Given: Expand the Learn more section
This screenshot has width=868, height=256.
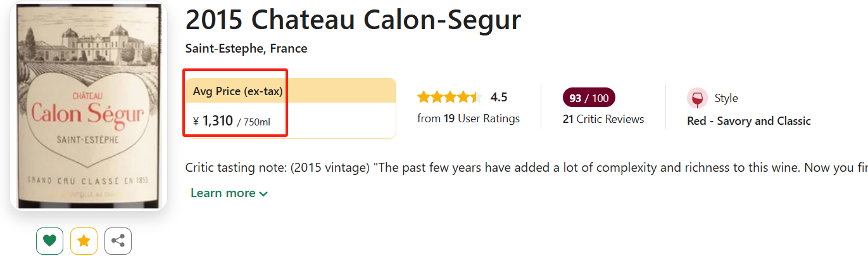Looking at the screenshot, I should click(229, 193).
